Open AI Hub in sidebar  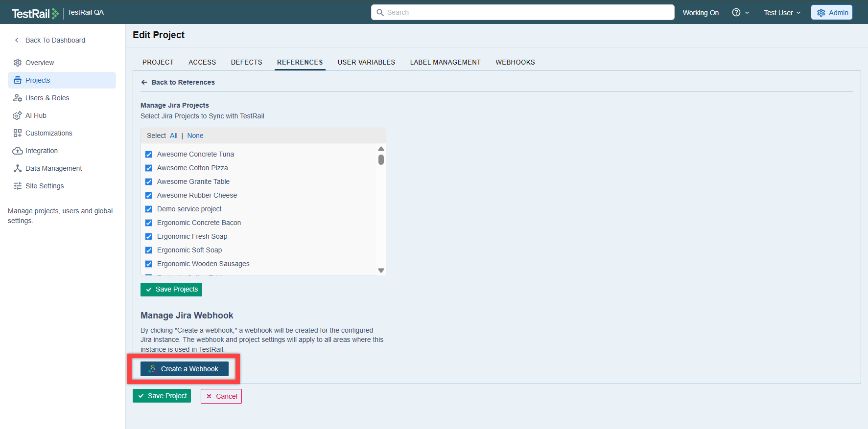pos(62,115)
